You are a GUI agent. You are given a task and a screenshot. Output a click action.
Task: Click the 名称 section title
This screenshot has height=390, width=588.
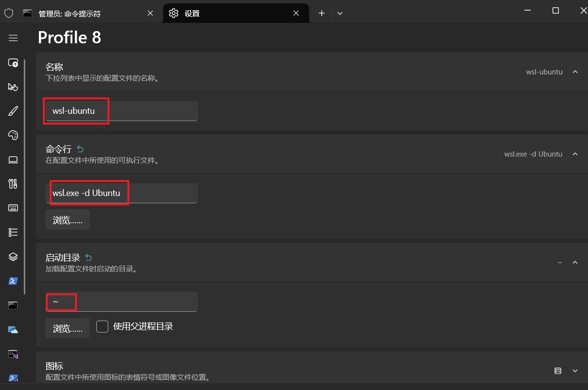pos(54,67)
